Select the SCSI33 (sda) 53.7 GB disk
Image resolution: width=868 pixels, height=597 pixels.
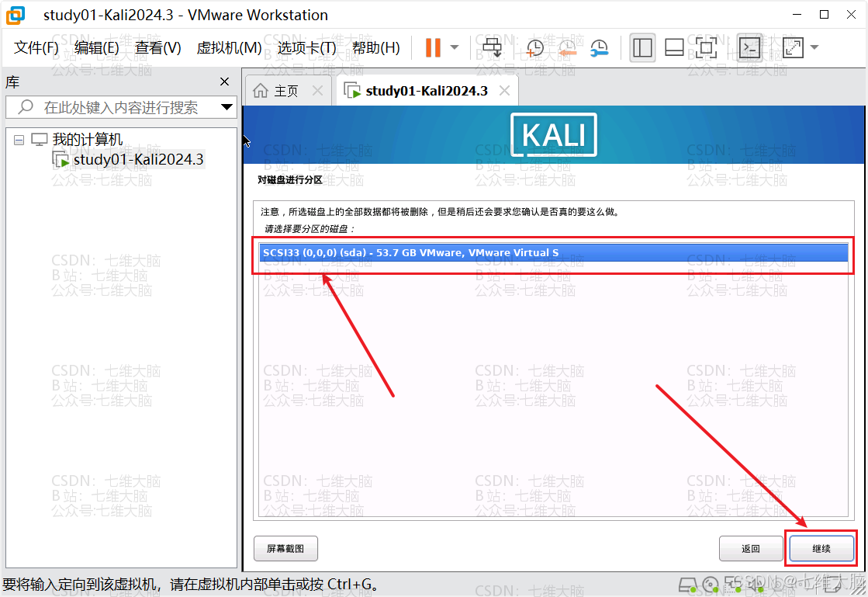(x=554, y=252)
